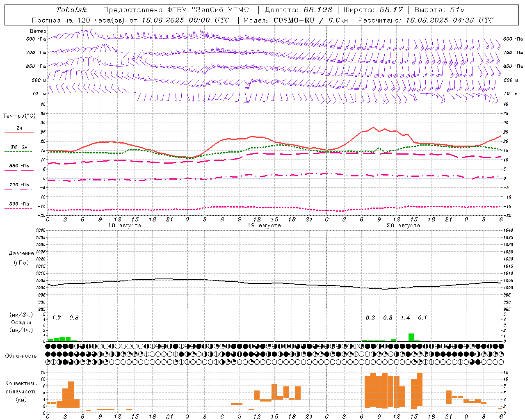Click the "Модель COSMO-RU / 6.6км" label

pos(296,20)
